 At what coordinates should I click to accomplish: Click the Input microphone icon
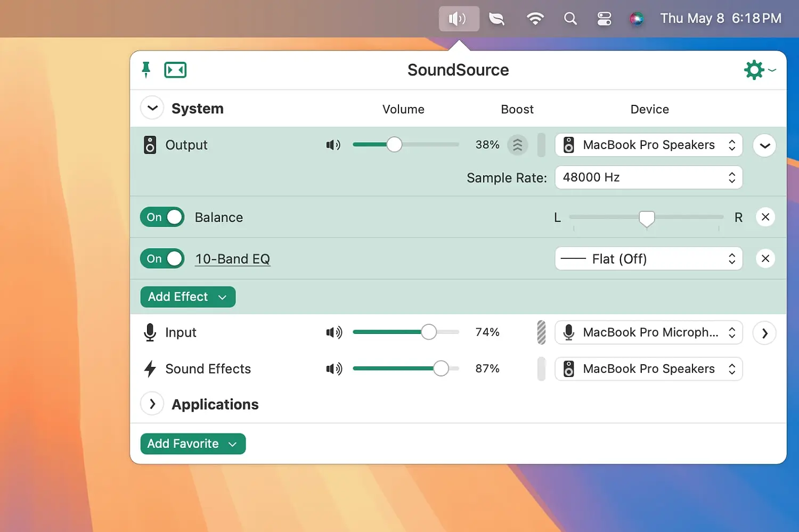(150, 332)
